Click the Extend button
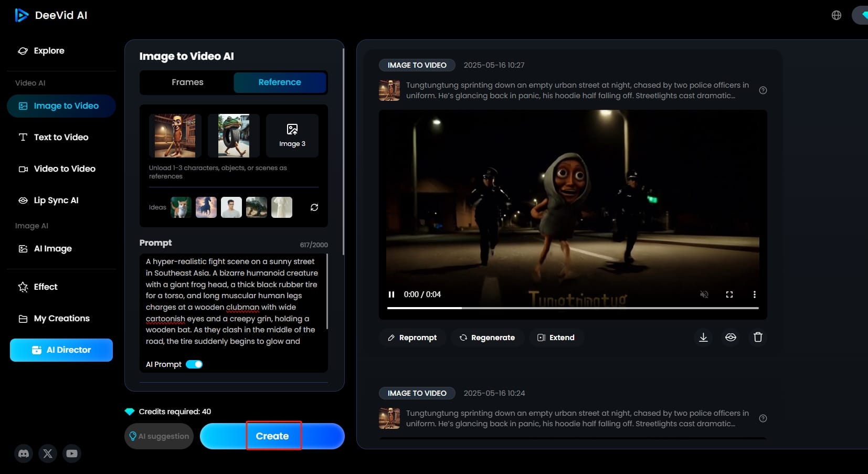 click(556, 338)
